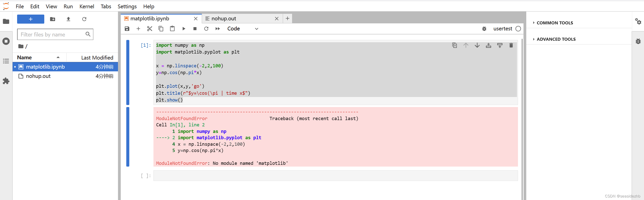Cut the selected cell scissors icon
The height and width of the screenshot is (200, 644).
(x=150, y=29)
